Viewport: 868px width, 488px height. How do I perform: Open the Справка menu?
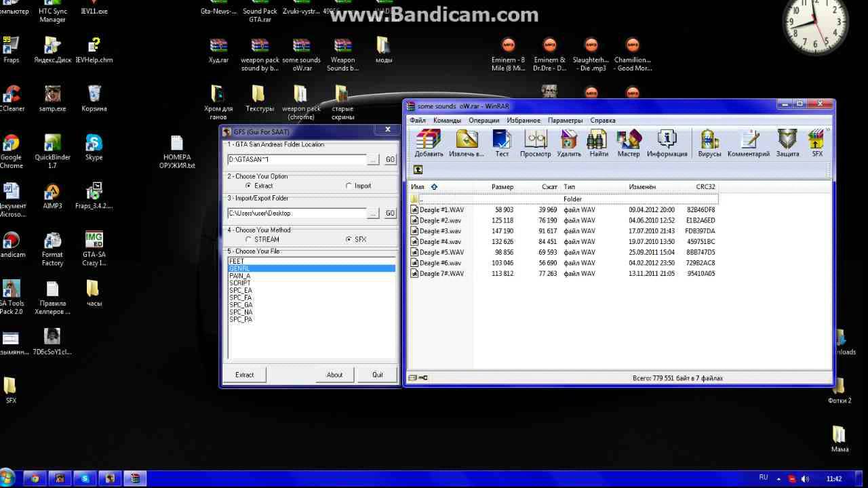tap(603, 120)
